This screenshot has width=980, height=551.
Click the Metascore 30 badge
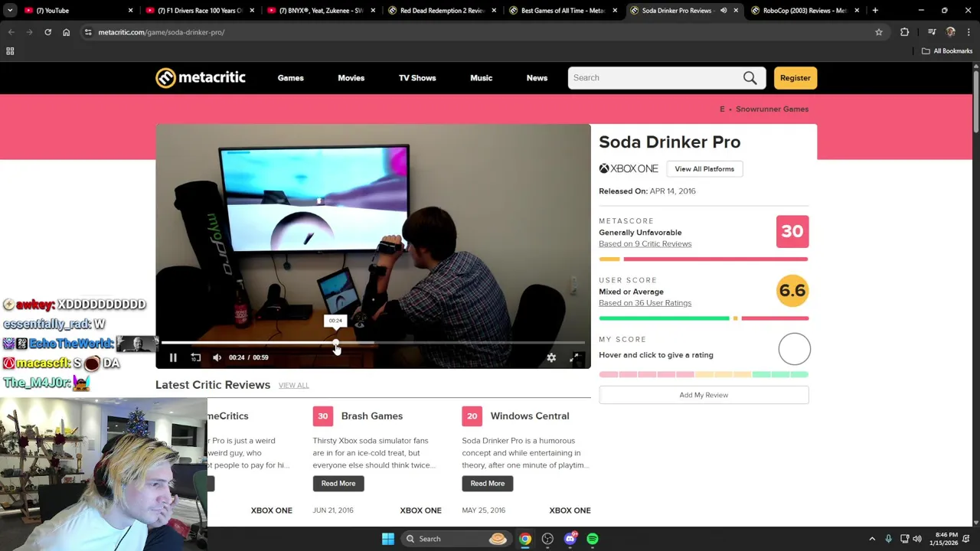[x=792, y=232]
